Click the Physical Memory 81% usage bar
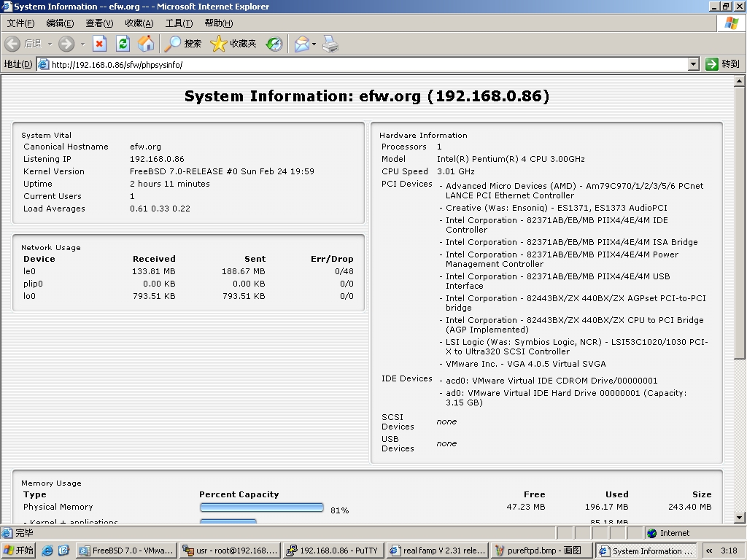Screen dimensions: 747x560 262,507
